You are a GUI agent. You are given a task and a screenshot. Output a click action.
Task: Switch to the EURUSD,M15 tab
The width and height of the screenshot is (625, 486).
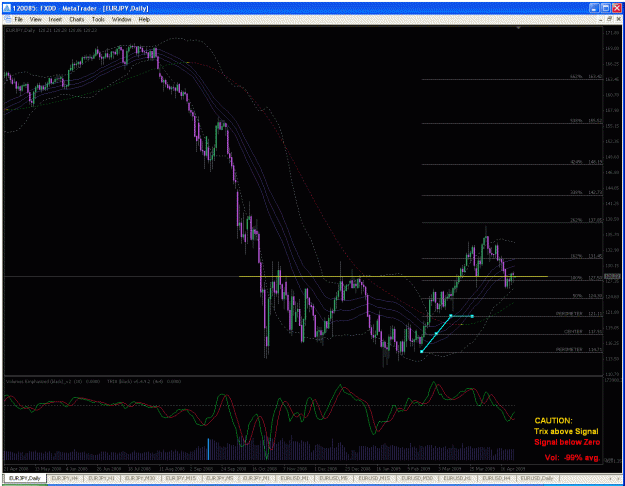(373, 478)
